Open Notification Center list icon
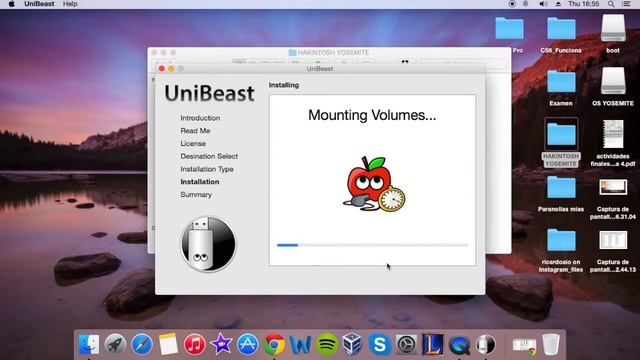This screenshot has height=360, width=640. pyautogui.click(x=626, y=4)
